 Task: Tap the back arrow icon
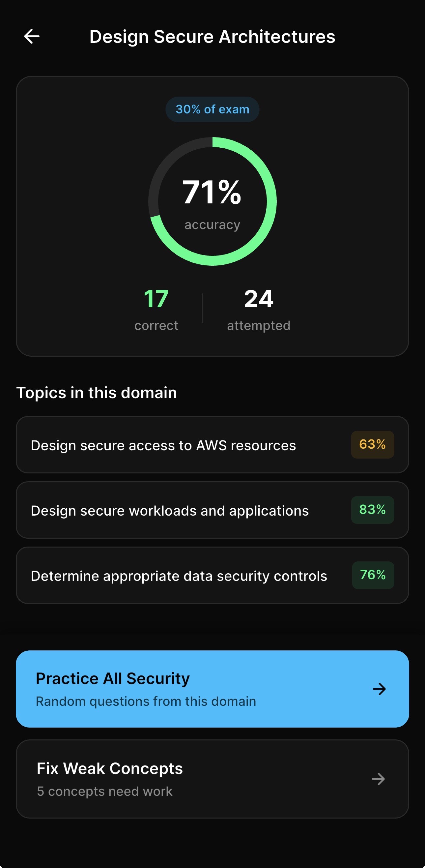(x=32, y=36)
